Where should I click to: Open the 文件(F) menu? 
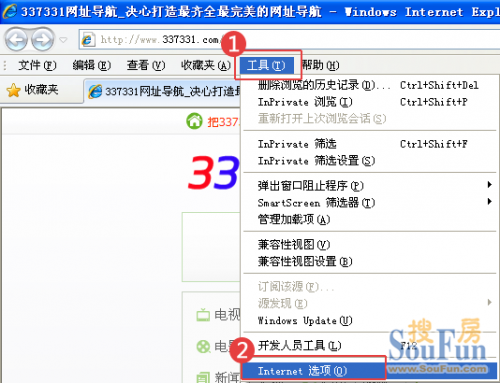coord(37,65)
